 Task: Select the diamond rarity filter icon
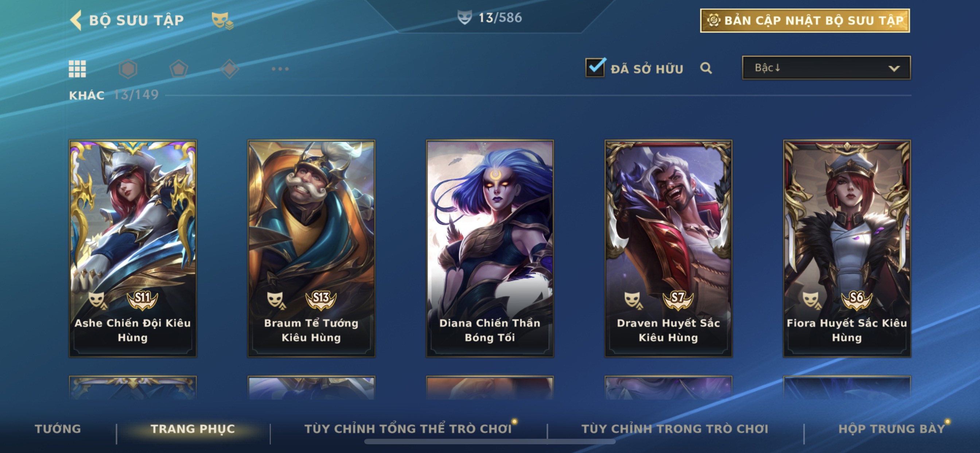(x=229, y=69)
